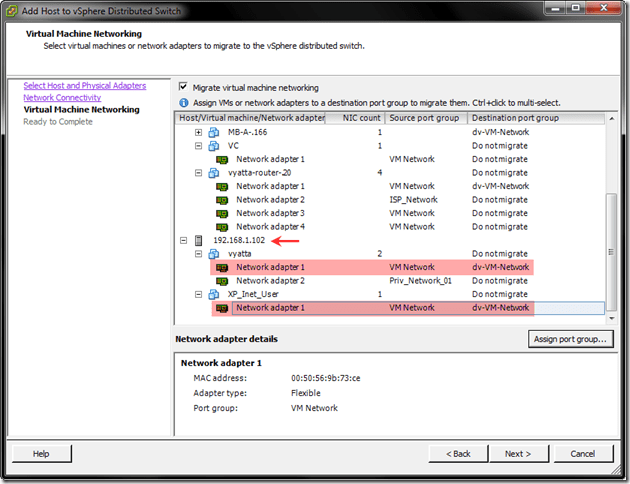Open the Network Connectivity step
The image size is (630, 484).
pos(62,98)
